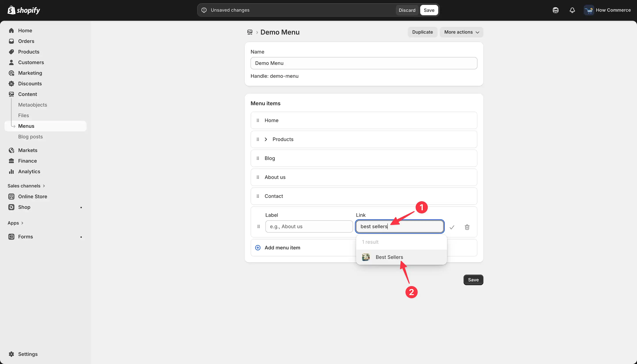Click the Shop channel icon
The image size is (637, 364).
click(11, 207)
